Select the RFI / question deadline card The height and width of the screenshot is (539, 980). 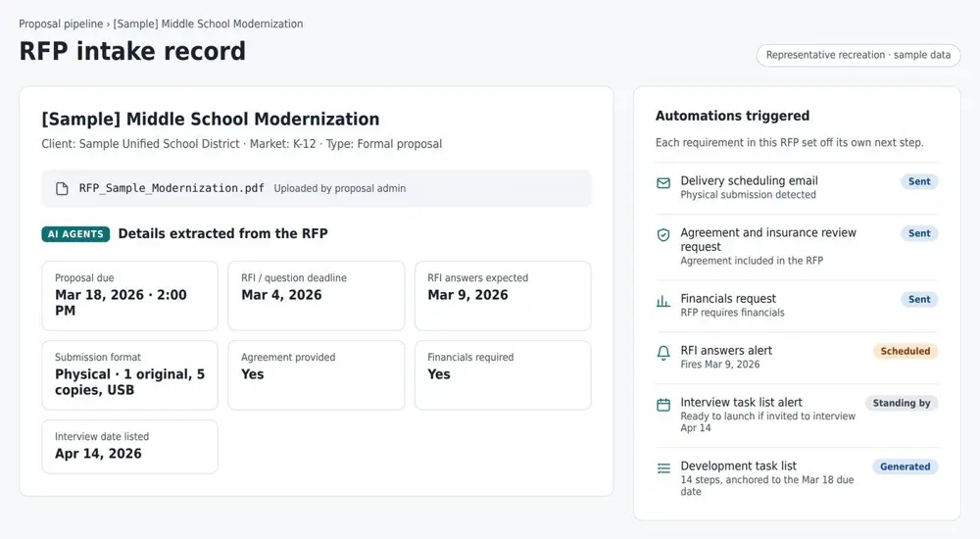tap(317, 296)
